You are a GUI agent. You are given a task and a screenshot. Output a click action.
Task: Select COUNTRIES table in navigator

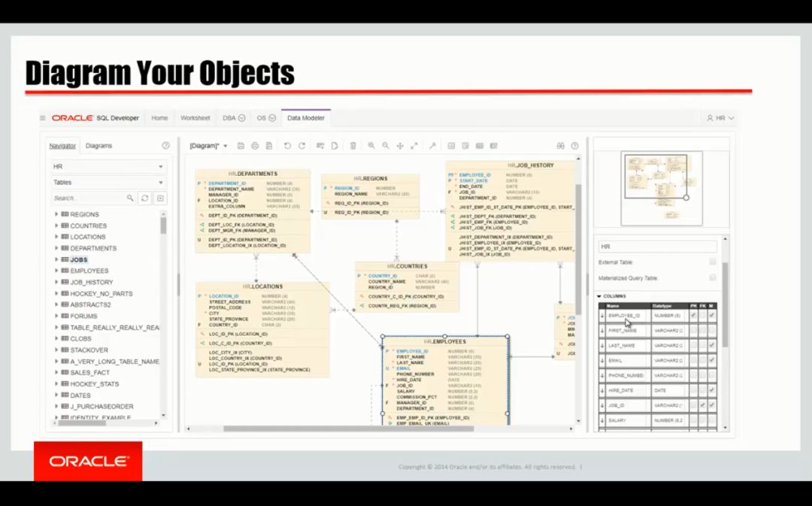[88, 226]
